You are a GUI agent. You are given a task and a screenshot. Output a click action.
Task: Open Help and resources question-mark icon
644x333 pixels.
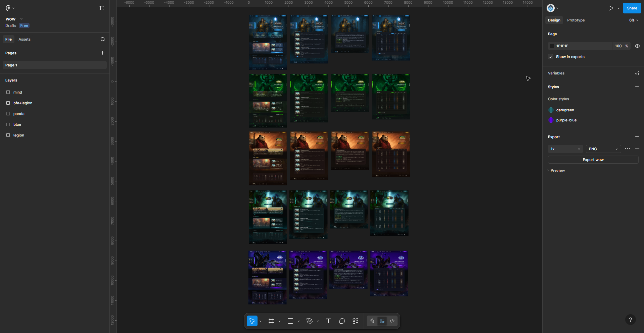coord(631,320)
